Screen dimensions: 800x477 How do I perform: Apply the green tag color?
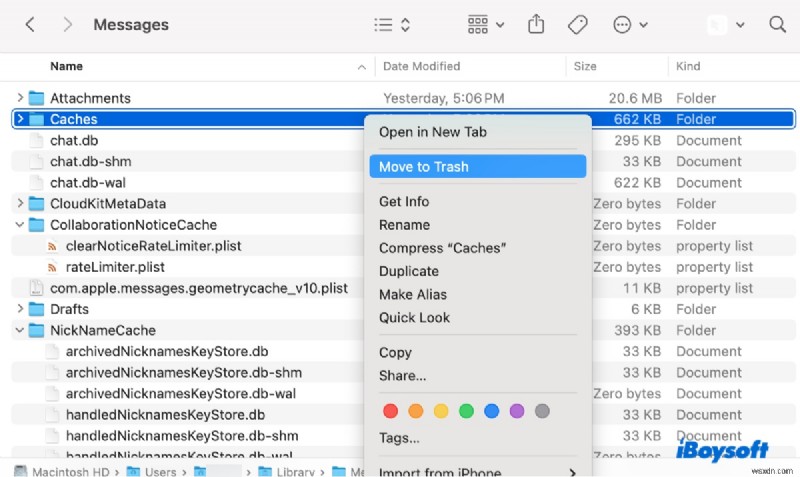pyautogui.click(x=466, y=411)
